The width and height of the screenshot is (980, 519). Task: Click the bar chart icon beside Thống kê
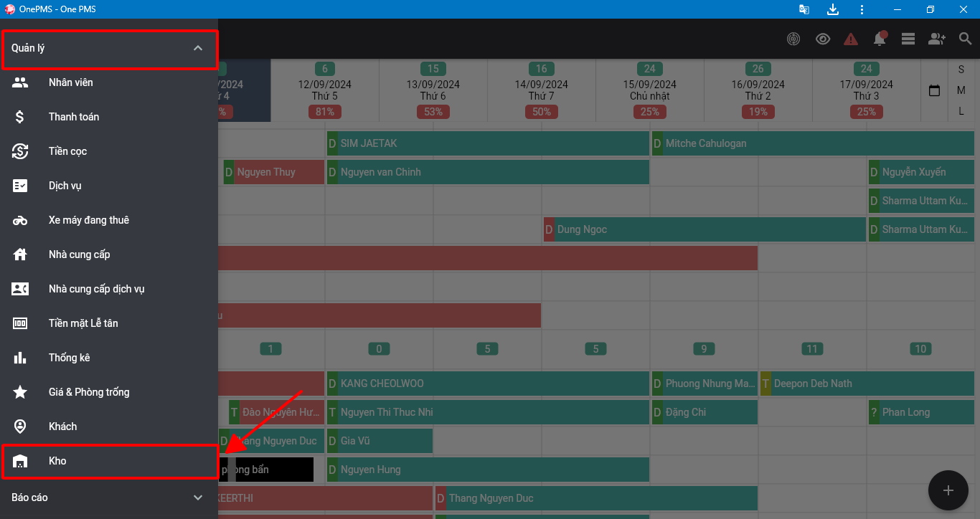pos(20,358)
